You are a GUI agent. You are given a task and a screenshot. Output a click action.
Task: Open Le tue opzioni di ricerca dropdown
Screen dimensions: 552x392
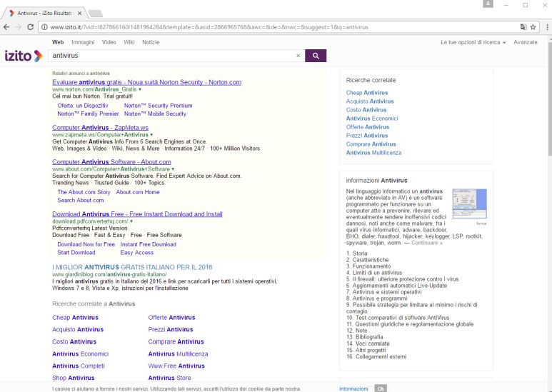pos(473,42)
